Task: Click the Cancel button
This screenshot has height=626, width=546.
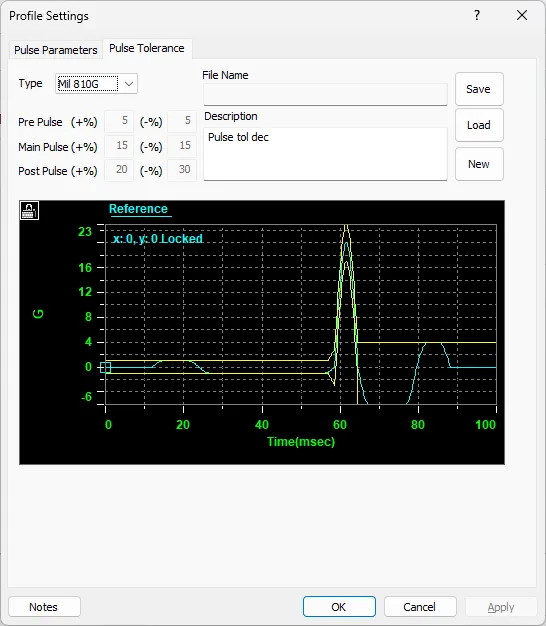Action: [x=420, y=607]
